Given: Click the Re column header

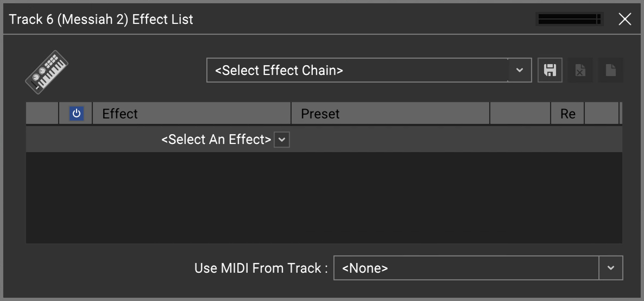Looking at the screenshot, I should [x=567, y=113].
